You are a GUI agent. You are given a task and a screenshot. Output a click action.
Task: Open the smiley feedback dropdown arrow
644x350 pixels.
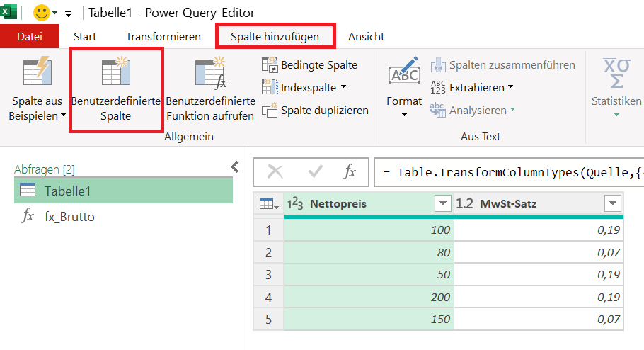click(54, 13)
